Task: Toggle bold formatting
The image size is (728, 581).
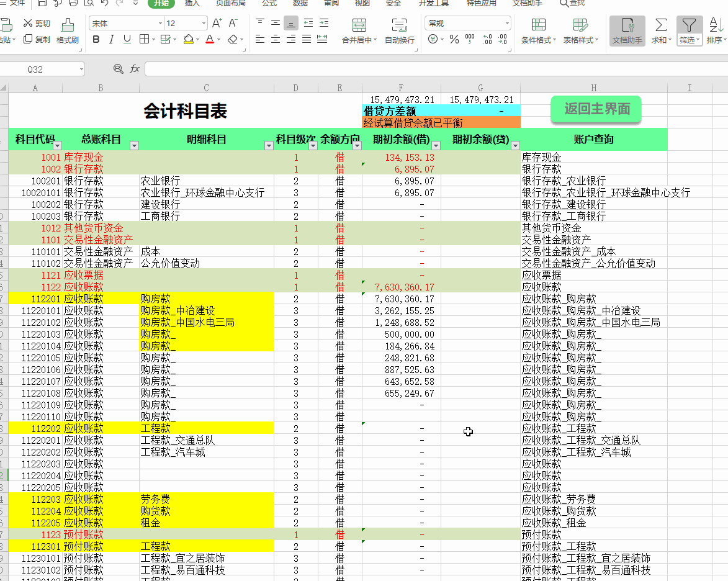Action: pos(96,40)
